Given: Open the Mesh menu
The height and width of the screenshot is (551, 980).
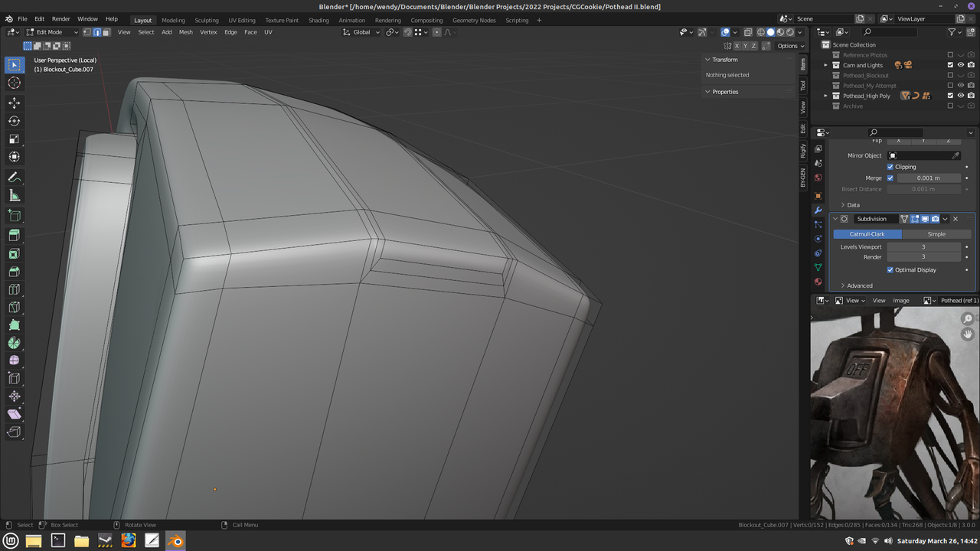Looking at the screenshot, I should click(185, 32).
